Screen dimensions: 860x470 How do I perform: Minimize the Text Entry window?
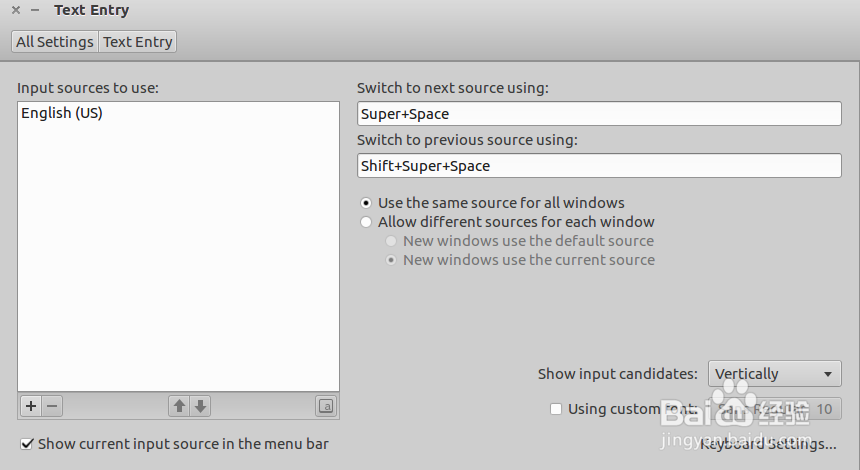(35, 10)
